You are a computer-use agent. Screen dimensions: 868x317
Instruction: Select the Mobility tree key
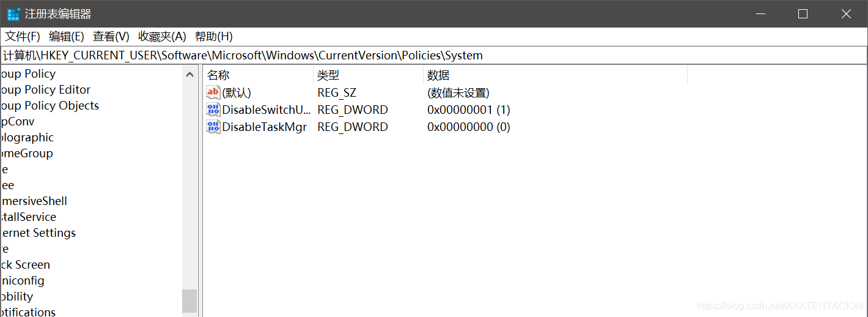click(17, 297)
